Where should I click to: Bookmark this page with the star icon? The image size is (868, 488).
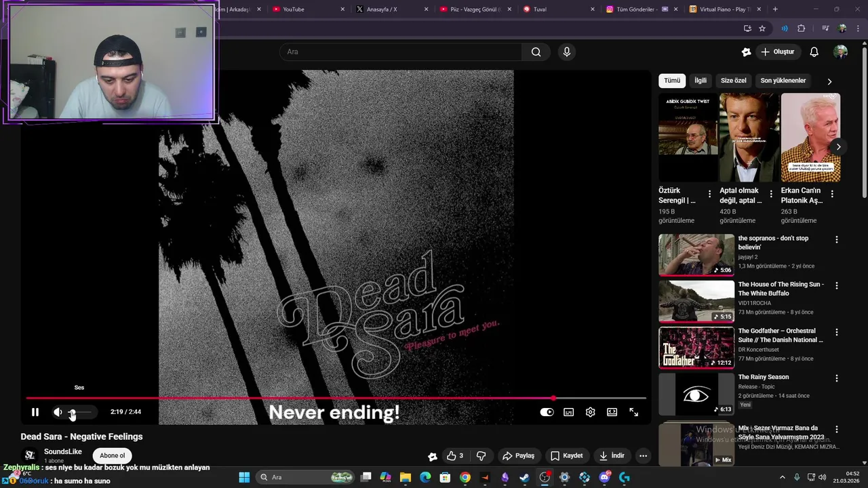[762, 28]
